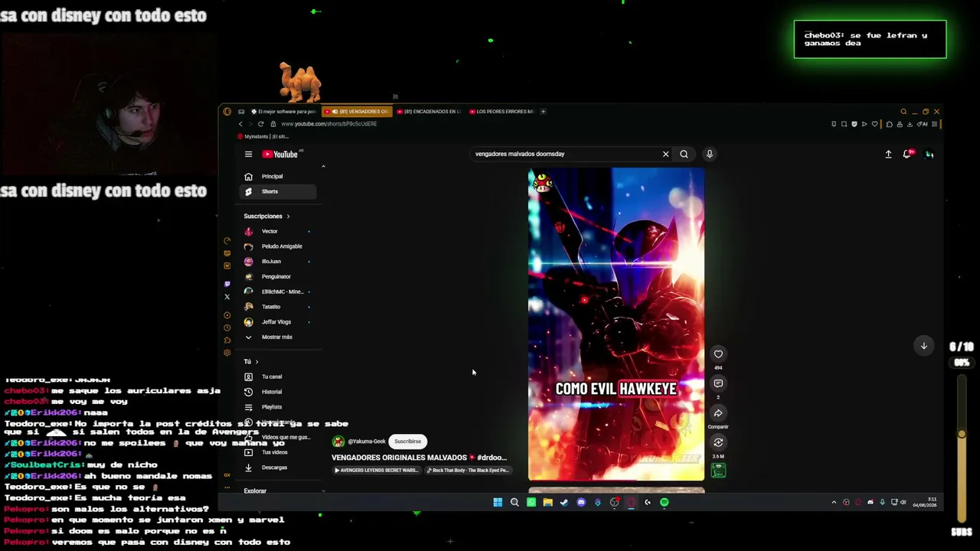
Task: Open Twitch in the Opera GX sidebar
Action: 227,284
